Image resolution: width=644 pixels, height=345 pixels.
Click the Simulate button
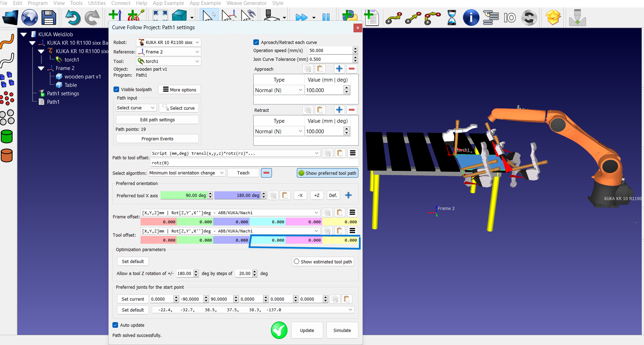(x=342, y=330)
